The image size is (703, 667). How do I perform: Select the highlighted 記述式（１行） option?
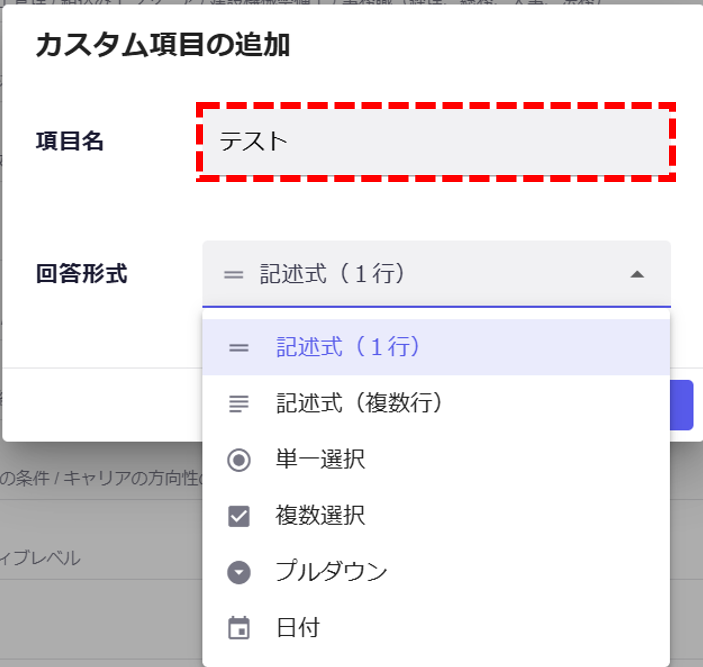point(348,348)
